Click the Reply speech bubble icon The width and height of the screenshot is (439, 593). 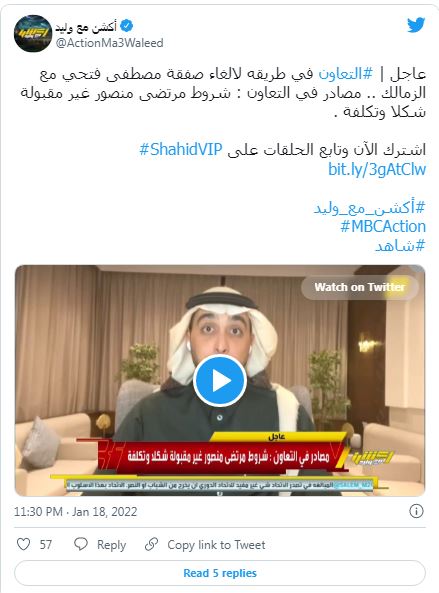[x=81, y=544]
